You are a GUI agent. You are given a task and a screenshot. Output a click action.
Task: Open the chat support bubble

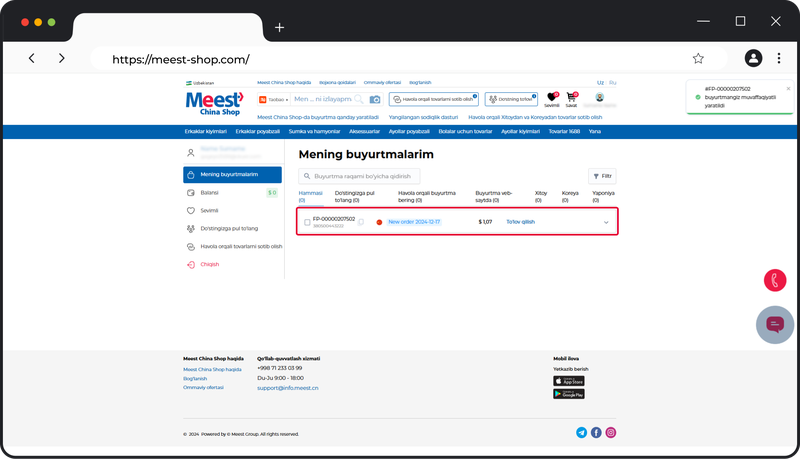click(x=775, y=325)
